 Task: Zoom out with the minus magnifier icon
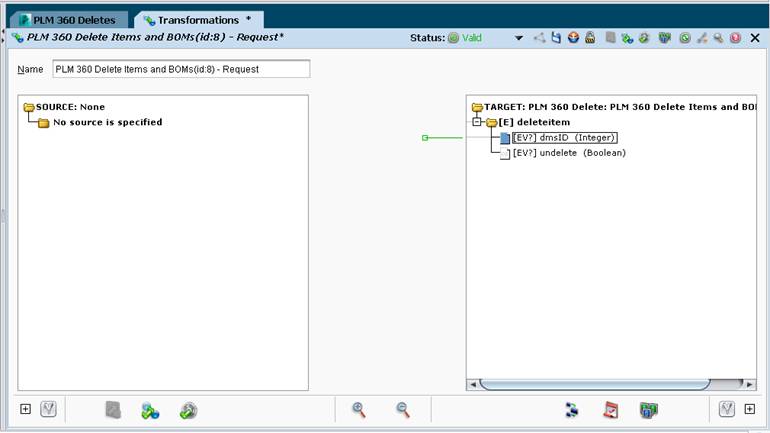pyautogui.click(x=403, y=410)
